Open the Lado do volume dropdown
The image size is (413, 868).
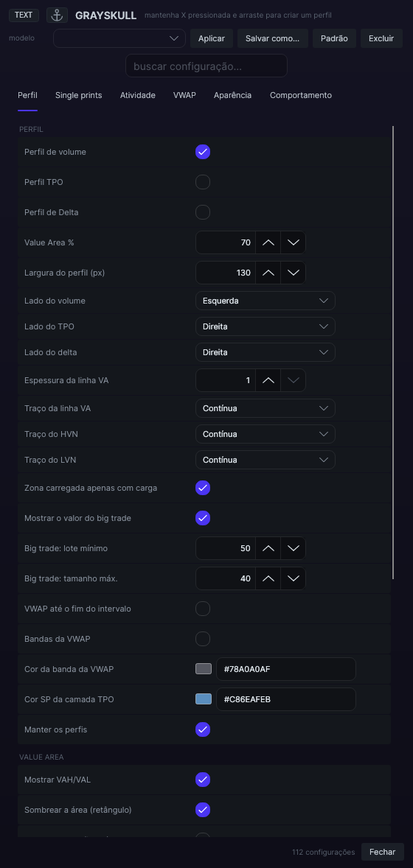click(x=265, y=301)
